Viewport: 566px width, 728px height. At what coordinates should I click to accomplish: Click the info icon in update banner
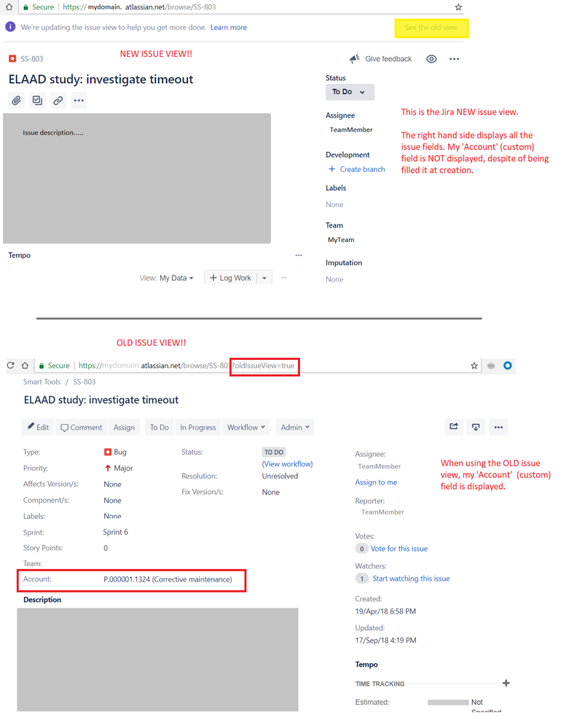(10, 27)
